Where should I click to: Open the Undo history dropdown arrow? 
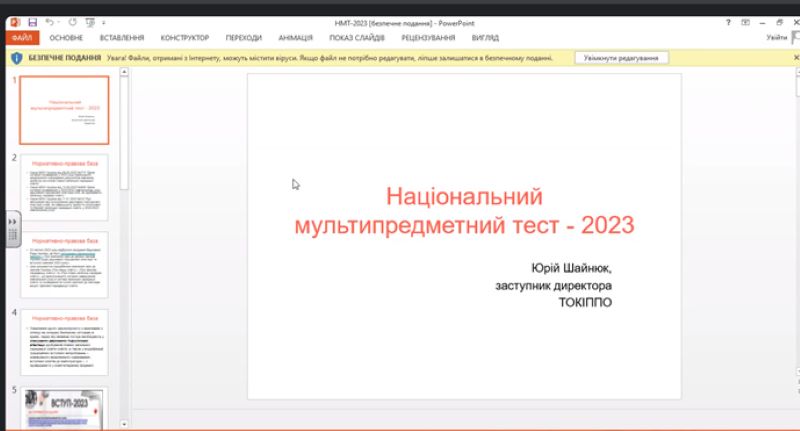point(59,22)
